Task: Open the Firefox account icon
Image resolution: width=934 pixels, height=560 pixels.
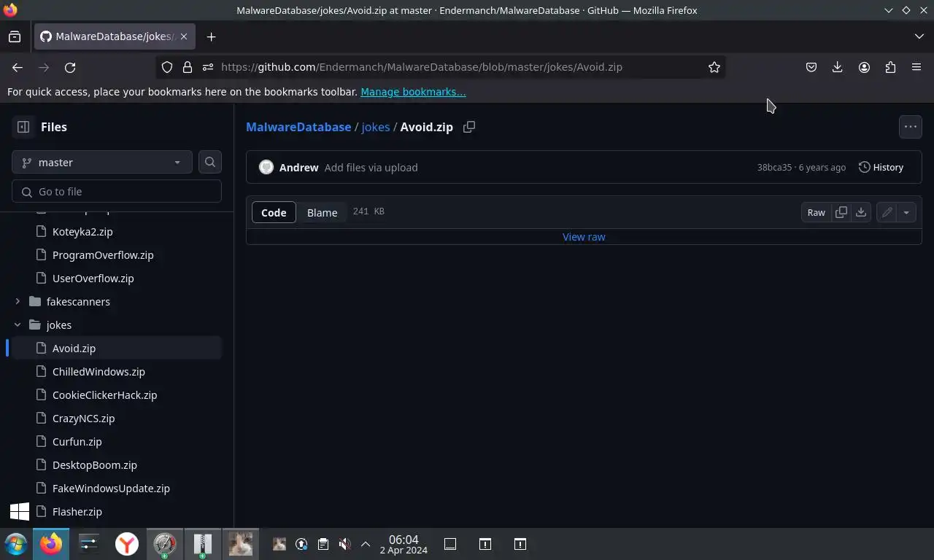Action: 864,67
